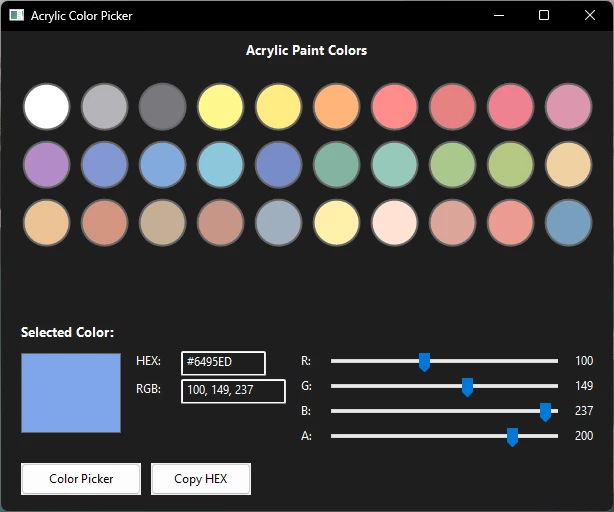Click the selected color preview box

[71, 393]
